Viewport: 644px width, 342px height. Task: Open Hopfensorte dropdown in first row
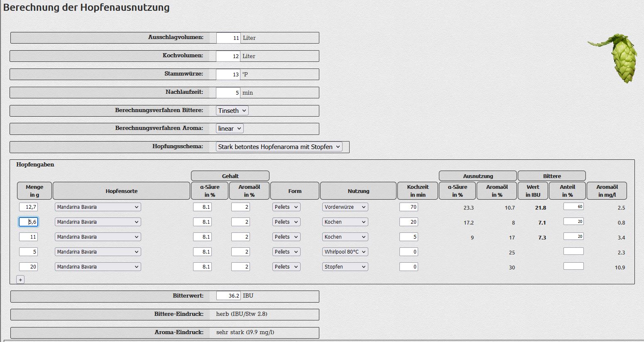pyautogui.click(x=98, y=207)
